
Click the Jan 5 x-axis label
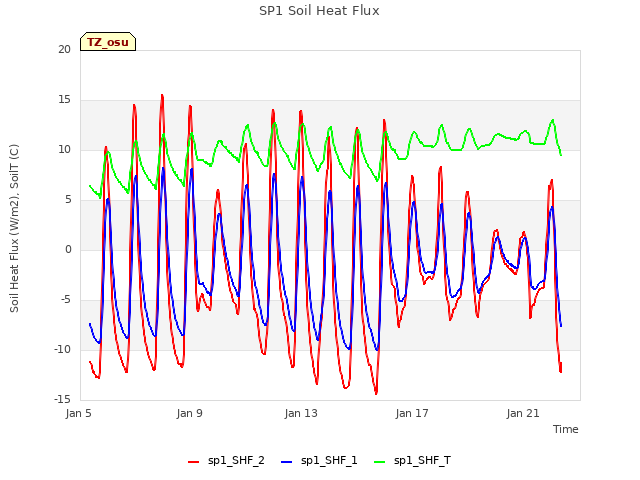(x=78, y=413)
